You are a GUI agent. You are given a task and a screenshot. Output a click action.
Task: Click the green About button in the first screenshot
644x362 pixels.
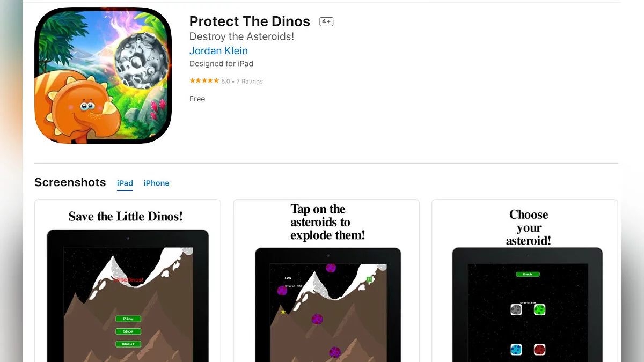(x=128, y=344)
